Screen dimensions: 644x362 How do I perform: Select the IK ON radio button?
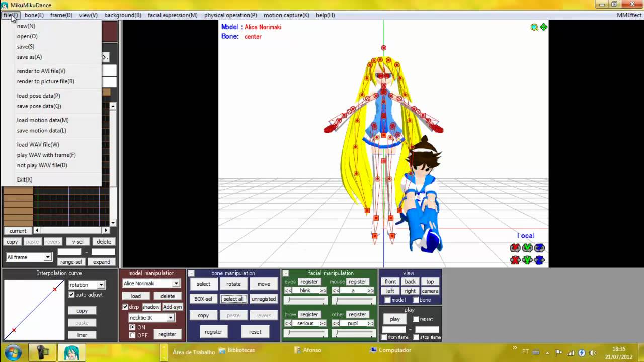132,327
